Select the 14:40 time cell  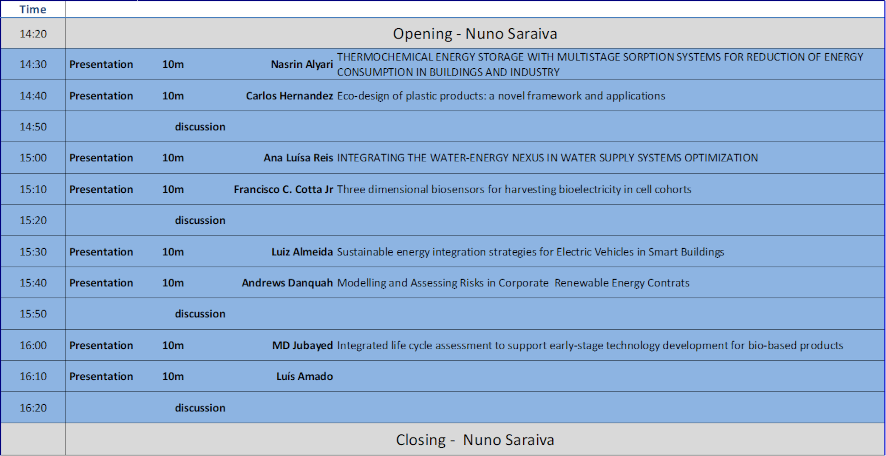tap(33, 96)
